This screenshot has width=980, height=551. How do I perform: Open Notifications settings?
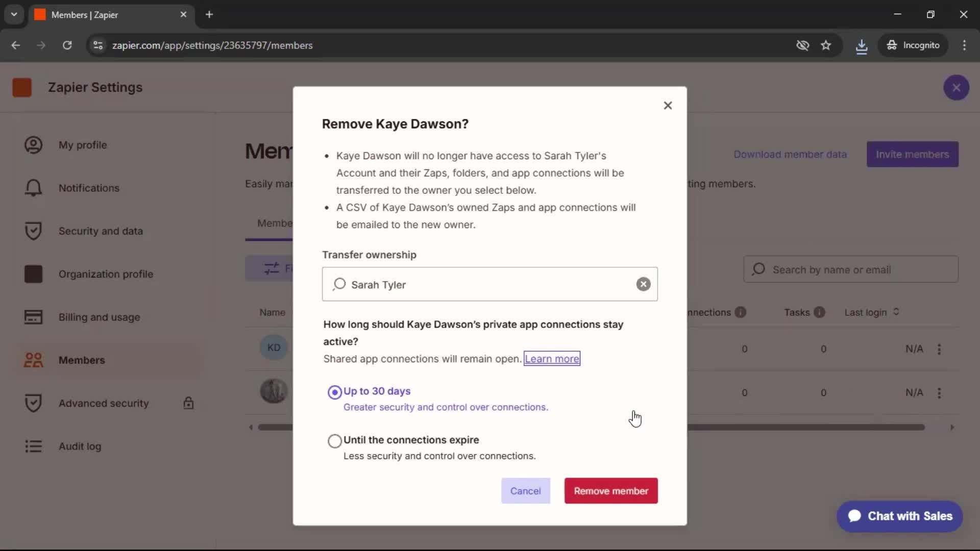click(x=89, y=188)
